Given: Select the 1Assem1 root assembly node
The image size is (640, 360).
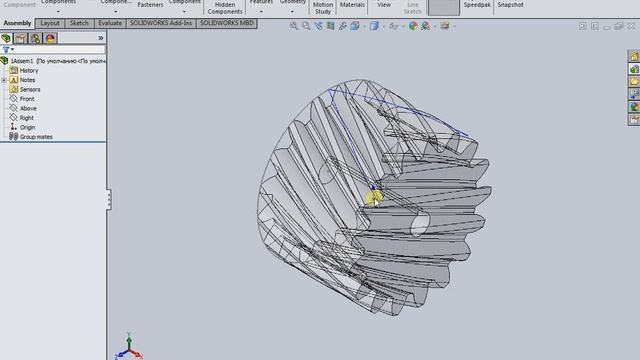Looking at the screenshot, I should [53, 61].
